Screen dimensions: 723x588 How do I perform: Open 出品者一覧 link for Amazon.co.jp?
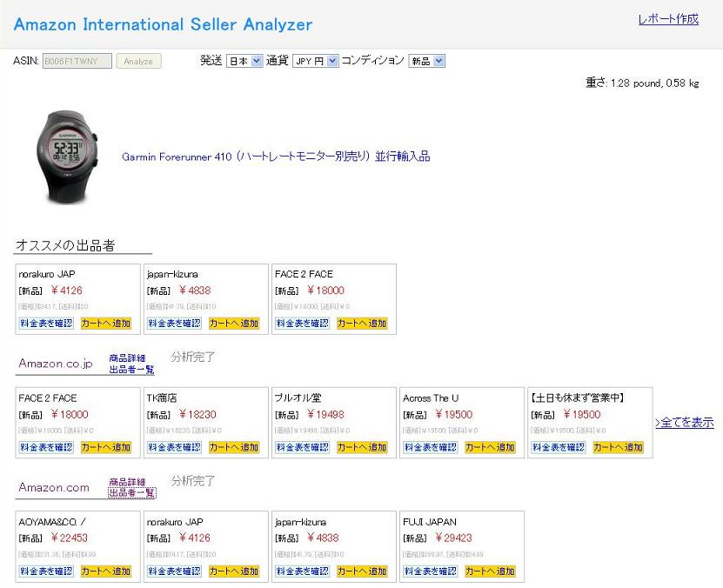[132, 369]
